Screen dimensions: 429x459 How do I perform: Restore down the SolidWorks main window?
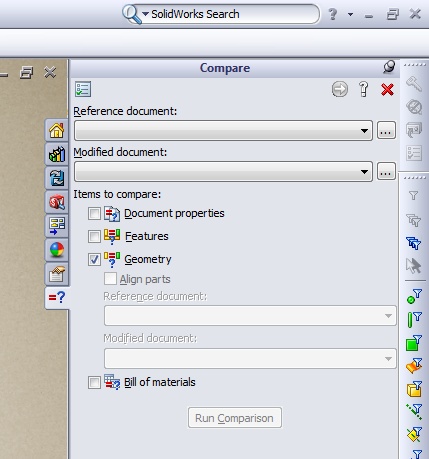392,14
